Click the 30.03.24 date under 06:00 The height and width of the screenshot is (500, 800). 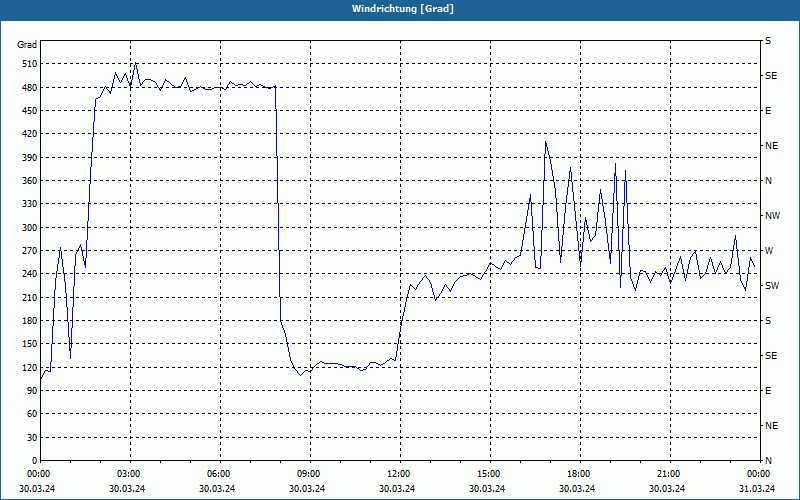(217, 489)
